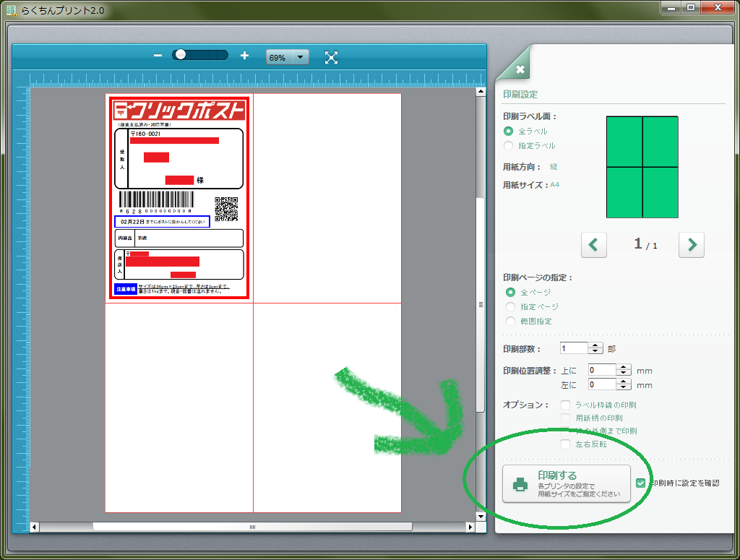
Task: Go to the next page with right chevron
Action: (692, 244)
